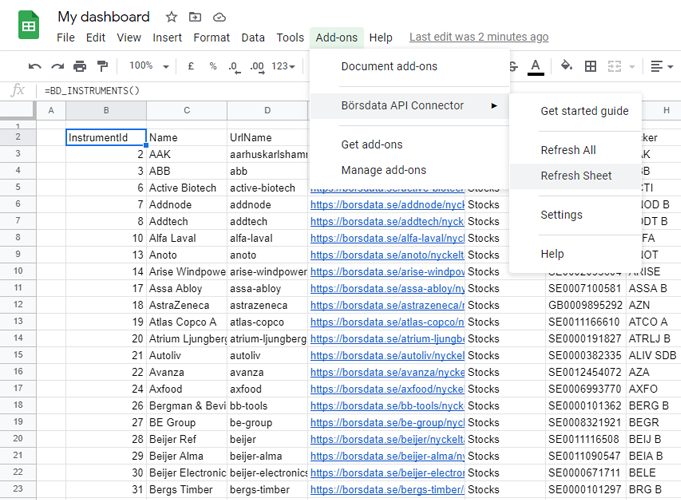
Task: Click the Merge cells icon
Action: (x=614, y=66)
